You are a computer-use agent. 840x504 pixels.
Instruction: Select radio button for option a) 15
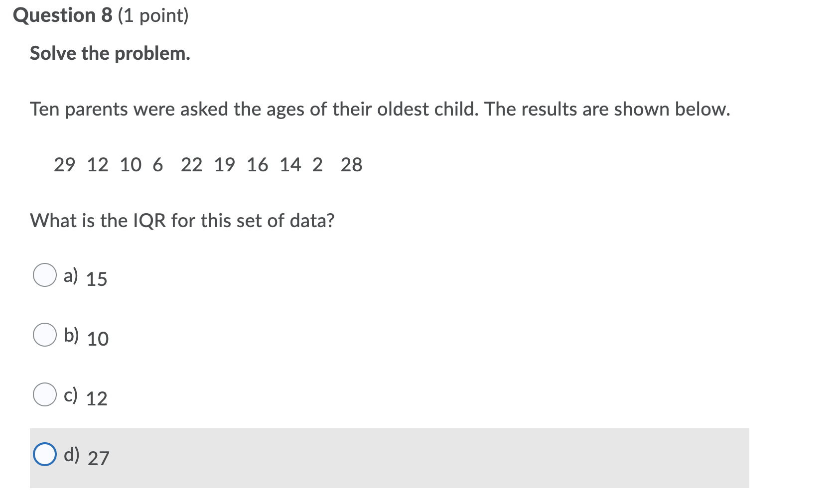coord(44,274)
